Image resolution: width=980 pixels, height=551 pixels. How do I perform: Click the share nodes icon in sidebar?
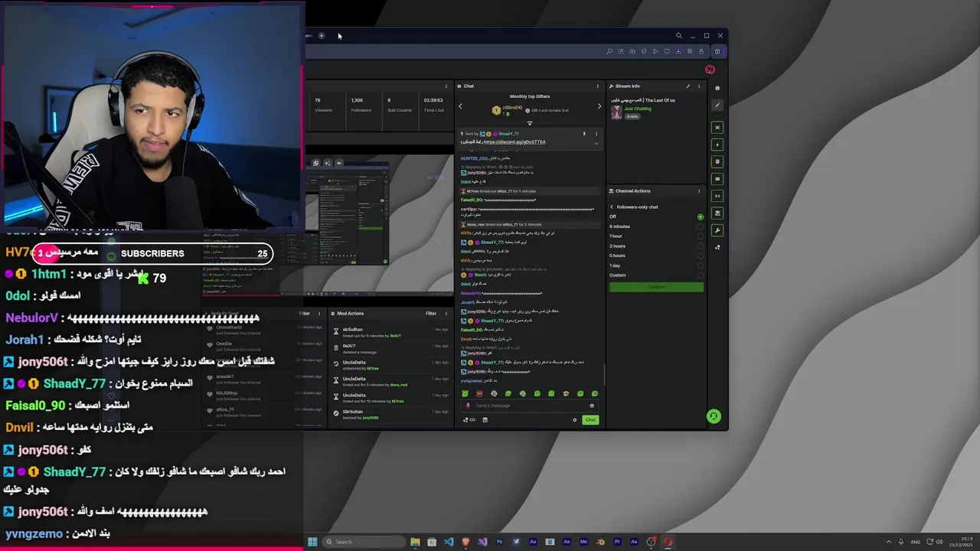click(717, 247)
